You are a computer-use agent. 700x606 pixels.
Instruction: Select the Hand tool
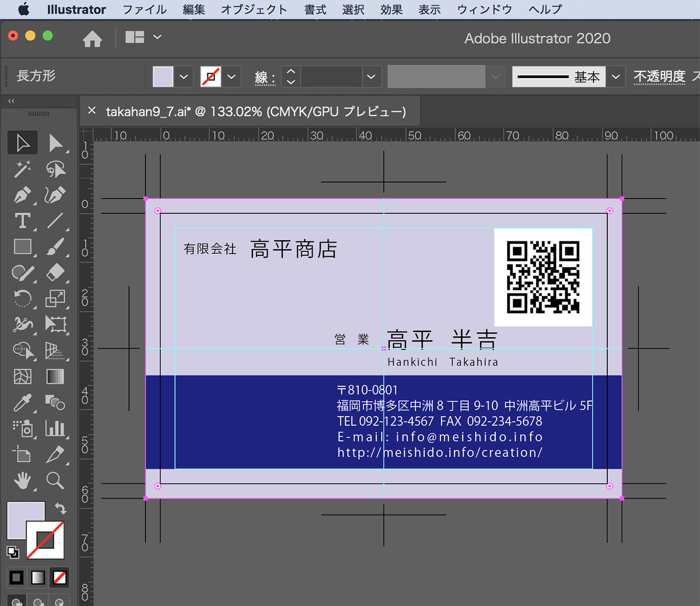pos(23,480)
